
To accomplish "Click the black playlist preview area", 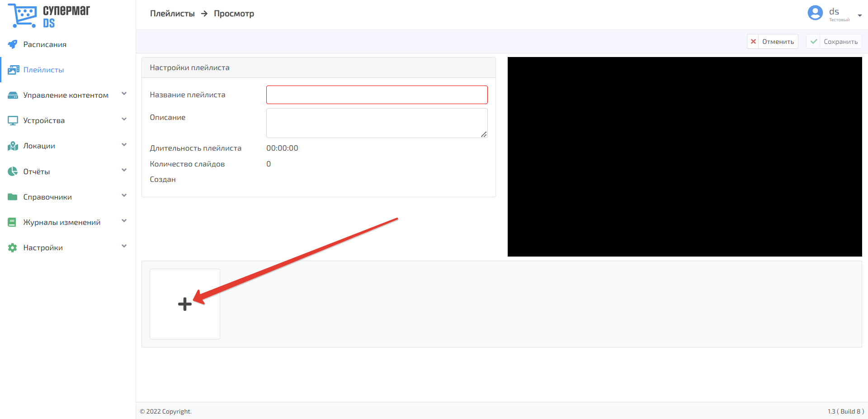I will pos(684,157).
